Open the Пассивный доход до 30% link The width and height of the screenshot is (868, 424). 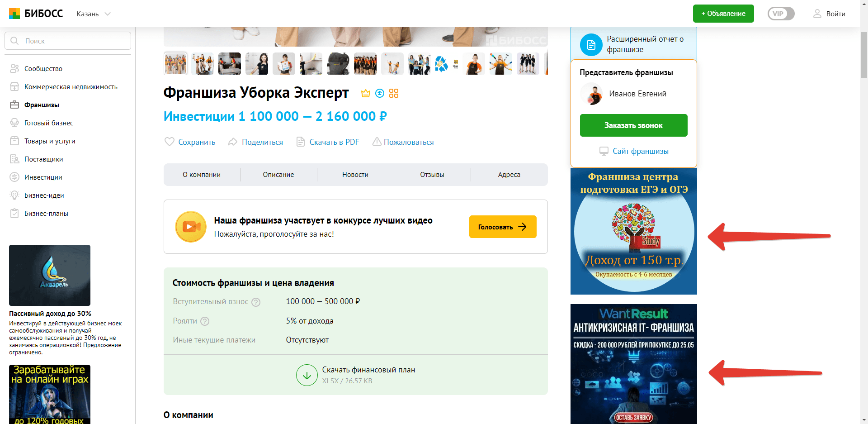click(50, 314)
